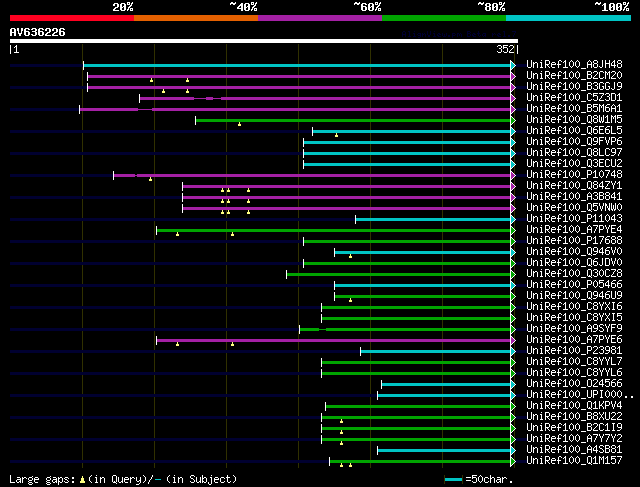Open hit UniRef100_Q8W1M5
Screen dimensions: 640x487
pyautogui.click(x=574, y=120)
